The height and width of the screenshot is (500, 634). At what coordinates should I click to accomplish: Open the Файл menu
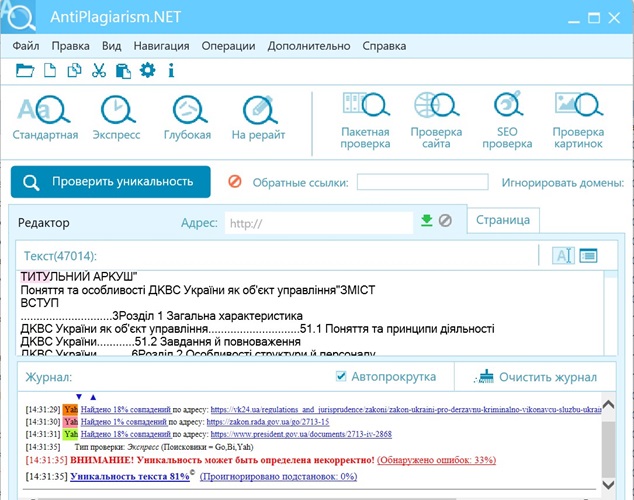pos(26,46)
